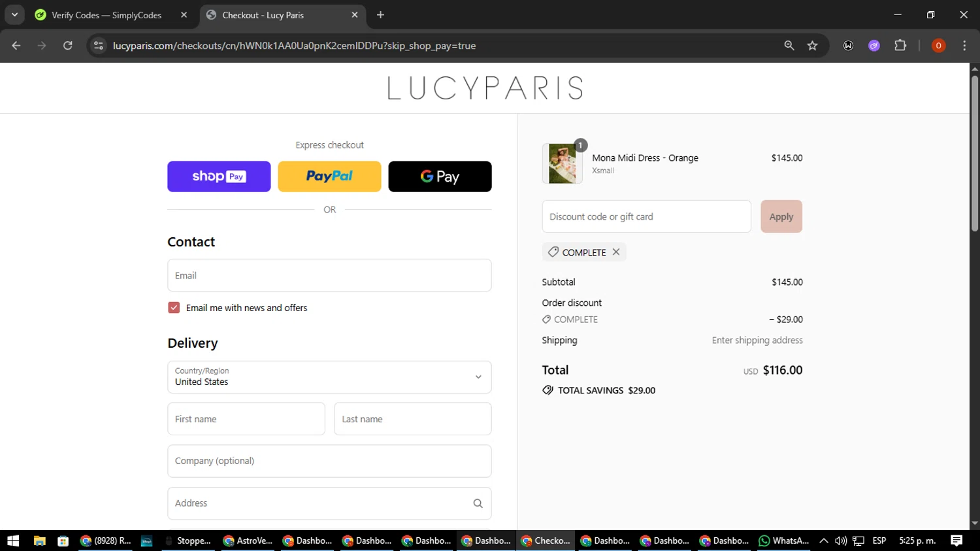Click the Enter shipping address text
The image size is (980, 551).
pyautogui.click(x=757, y=340)
